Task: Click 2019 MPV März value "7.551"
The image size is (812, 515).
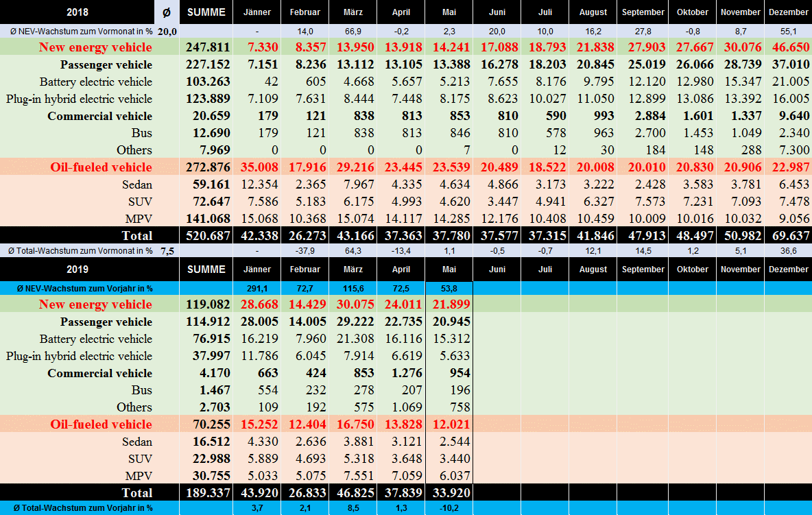Action: [x=359, y=476]
